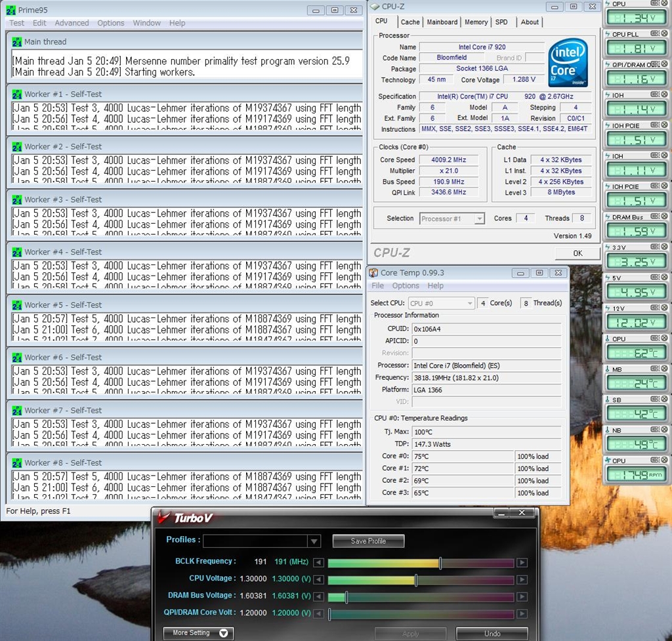
Task: Click the Save Profile button
Action: tap(368, 541)
